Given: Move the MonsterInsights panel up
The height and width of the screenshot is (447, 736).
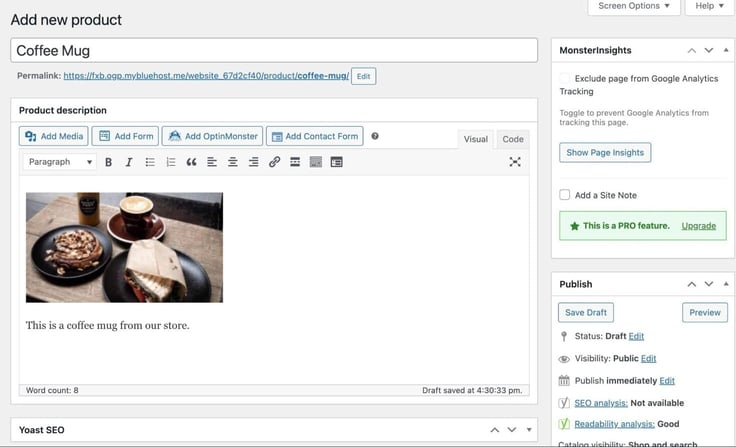Looking at the screenshot, I should 692,50.
